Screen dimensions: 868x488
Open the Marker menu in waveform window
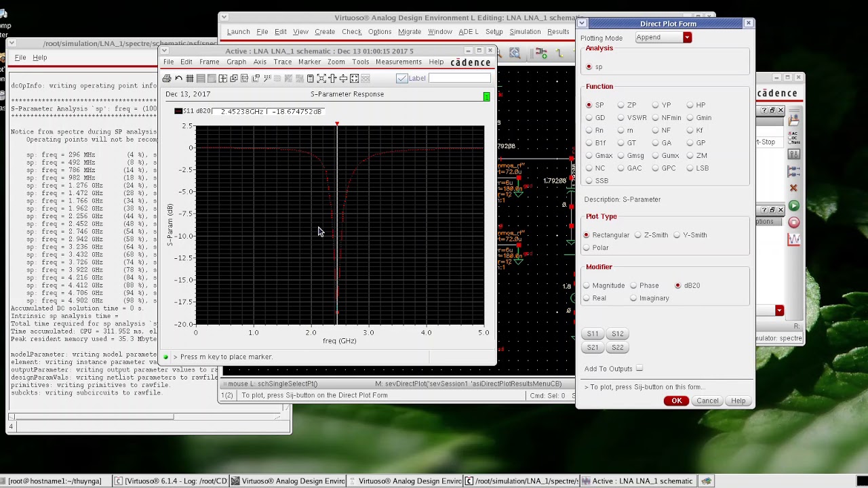point(310,62)
